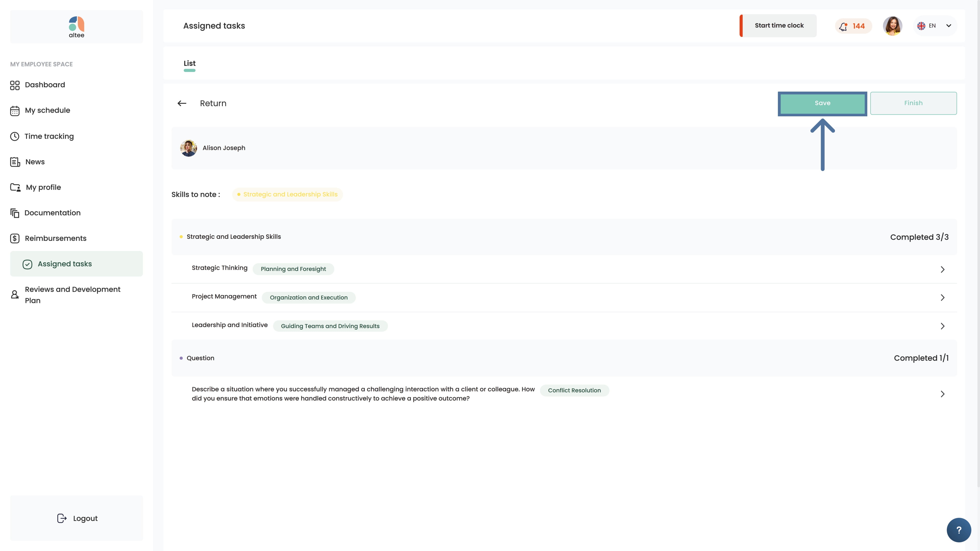980x551 pixels.
Task: Click the Completed 1/1 status
Action: pos(921,358)
